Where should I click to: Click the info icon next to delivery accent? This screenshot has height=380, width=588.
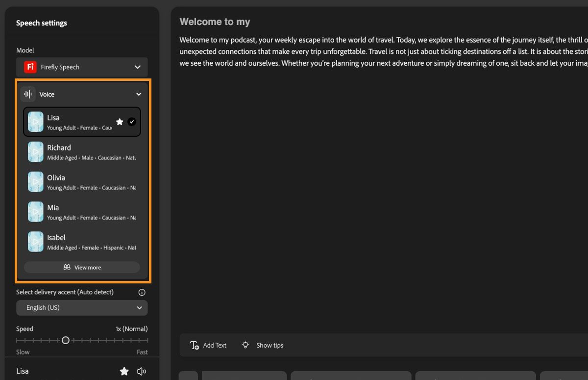pos(142,292)
